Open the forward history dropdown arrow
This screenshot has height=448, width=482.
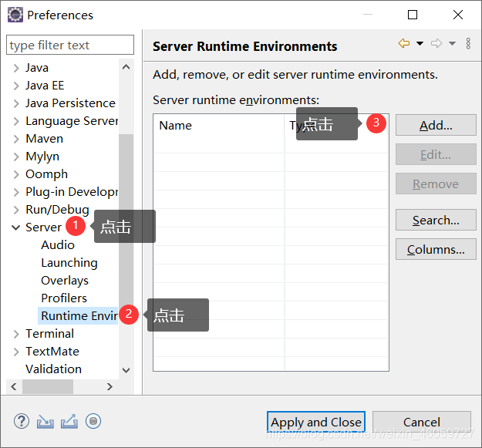pyautogui.click(x=452, y=43)
